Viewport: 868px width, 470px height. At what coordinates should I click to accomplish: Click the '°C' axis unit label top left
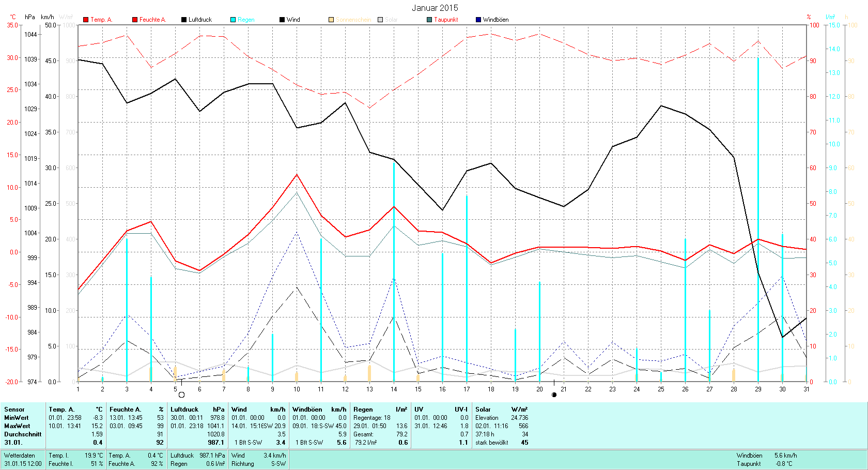(13, 17)
